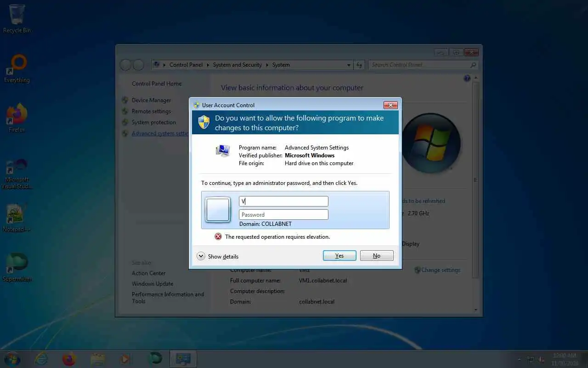Open Performance Information and Tools link
Image resolution: width=588 pixels, height=368 pixels.
[168, 298]
